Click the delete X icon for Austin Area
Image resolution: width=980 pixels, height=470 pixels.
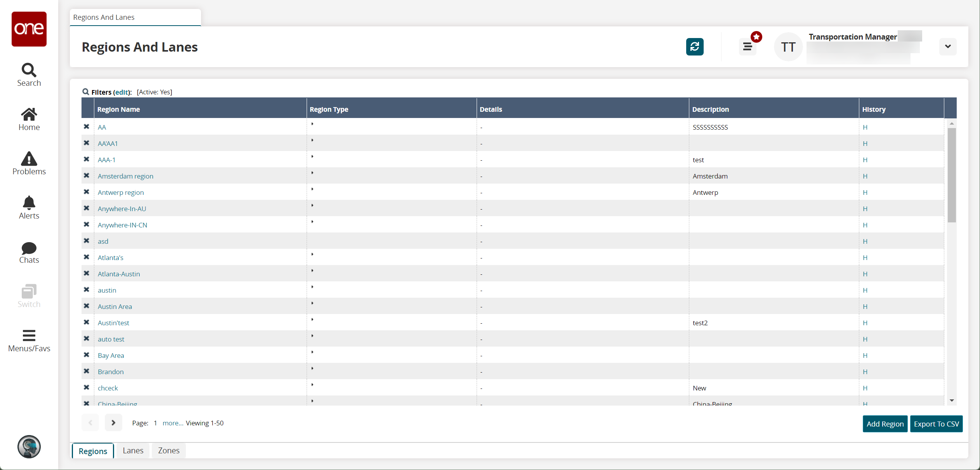pyautogui.click(x=87, y=305)
